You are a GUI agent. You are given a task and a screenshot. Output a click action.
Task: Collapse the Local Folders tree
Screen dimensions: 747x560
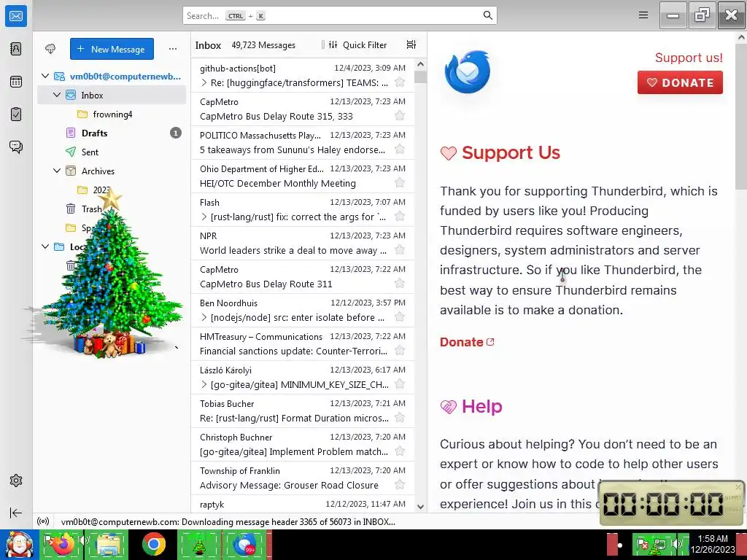45,246
